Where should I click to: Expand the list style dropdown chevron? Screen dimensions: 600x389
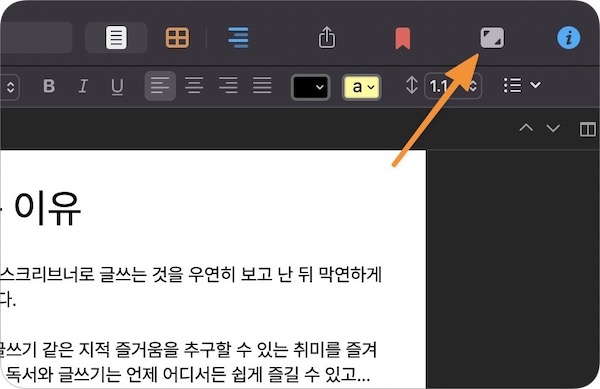(535, 85)
